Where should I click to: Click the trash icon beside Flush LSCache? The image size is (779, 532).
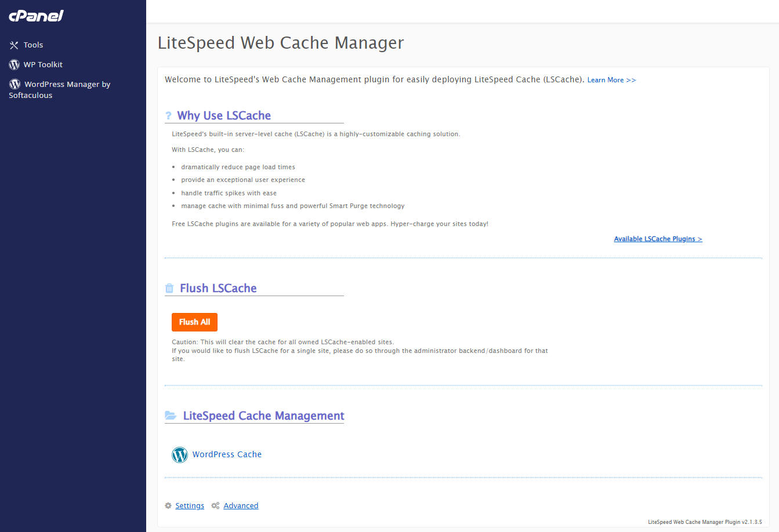[x=169, y=288]
